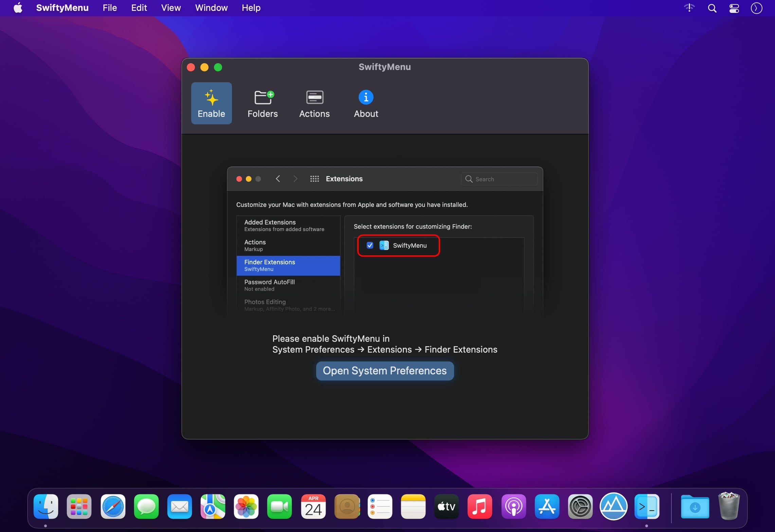Click Search field in Extensions preview
The height and width of the screenshot is (532, 775).
click(x=499, y=179)
